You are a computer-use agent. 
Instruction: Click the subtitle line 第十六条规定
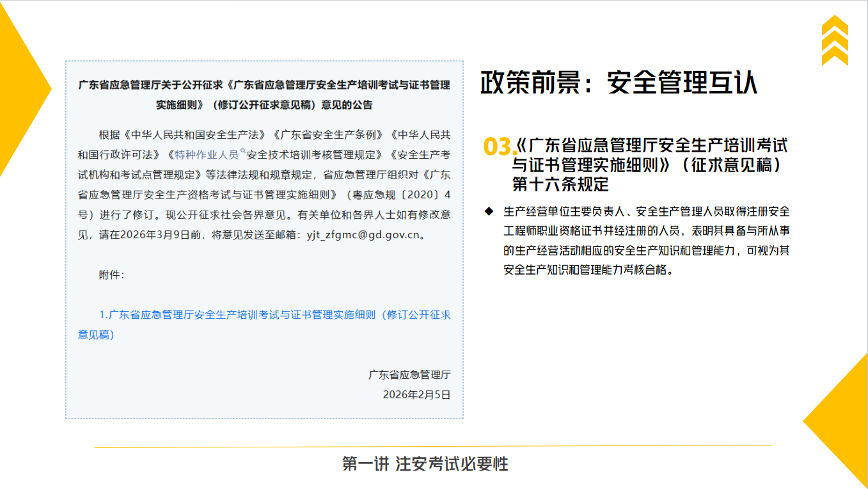(560, 184)
